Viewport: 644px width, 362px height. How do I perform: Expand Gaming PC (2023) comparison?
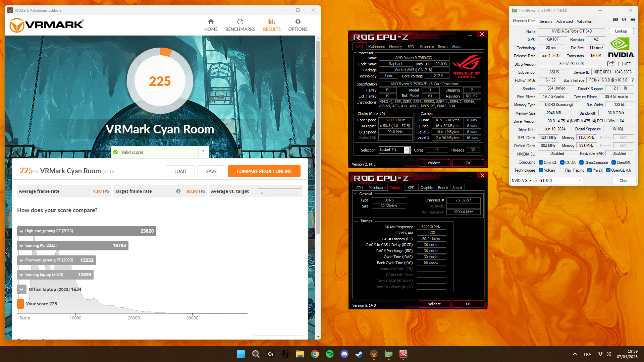[x=21, y=246]
